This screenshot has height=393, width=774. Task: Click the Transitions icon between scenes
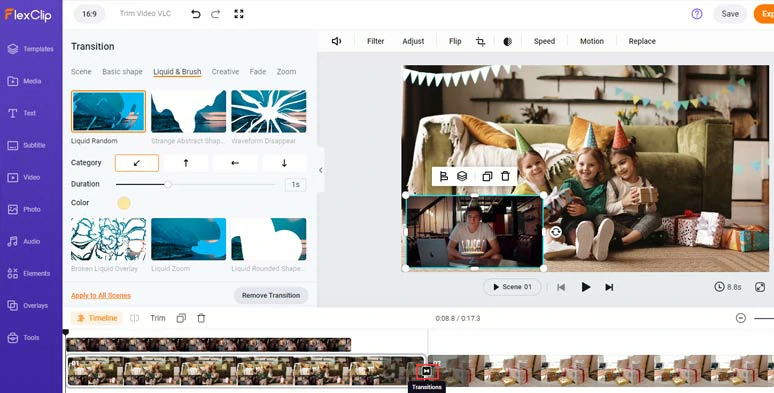(427, 371)
